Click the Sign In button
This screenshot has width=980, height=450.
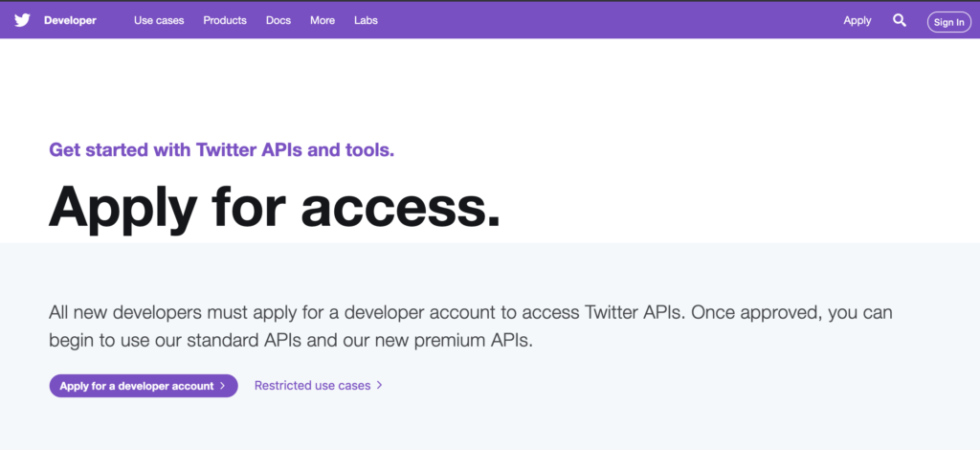(x=948, y=22)
